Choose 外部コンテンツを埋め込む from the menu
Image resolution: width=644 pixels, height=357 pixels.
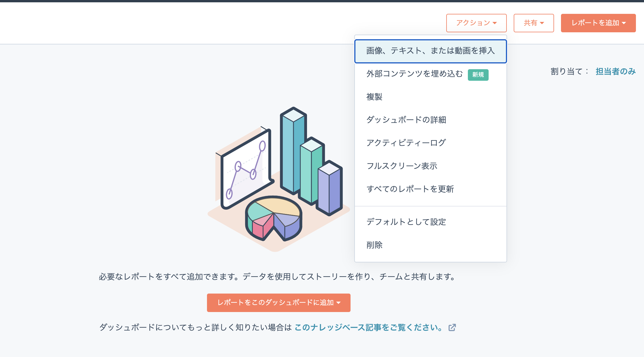(x=414, y=74)
